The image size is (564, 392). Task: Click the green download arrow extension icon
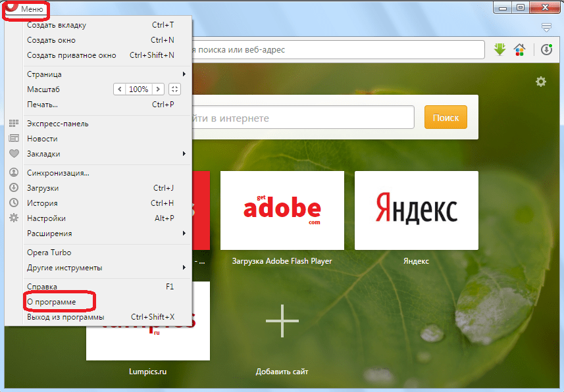click(x=500, y=50)
